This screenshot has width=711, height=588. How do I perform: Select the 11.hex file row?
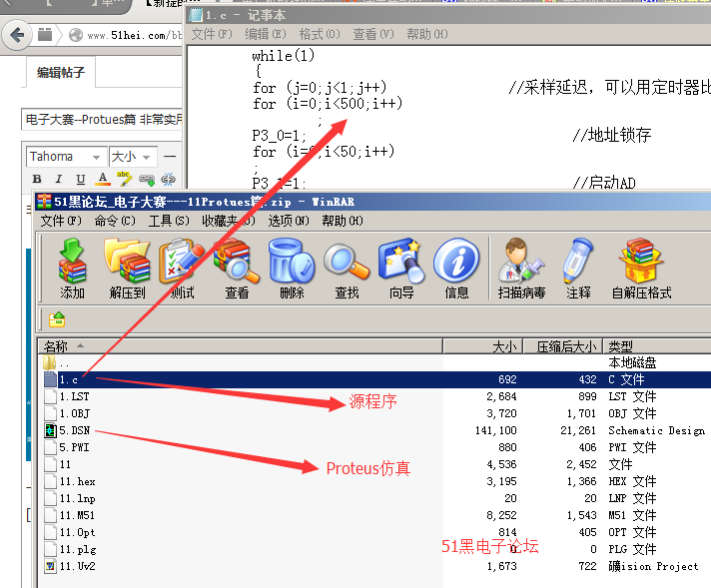tap(376, 481)
